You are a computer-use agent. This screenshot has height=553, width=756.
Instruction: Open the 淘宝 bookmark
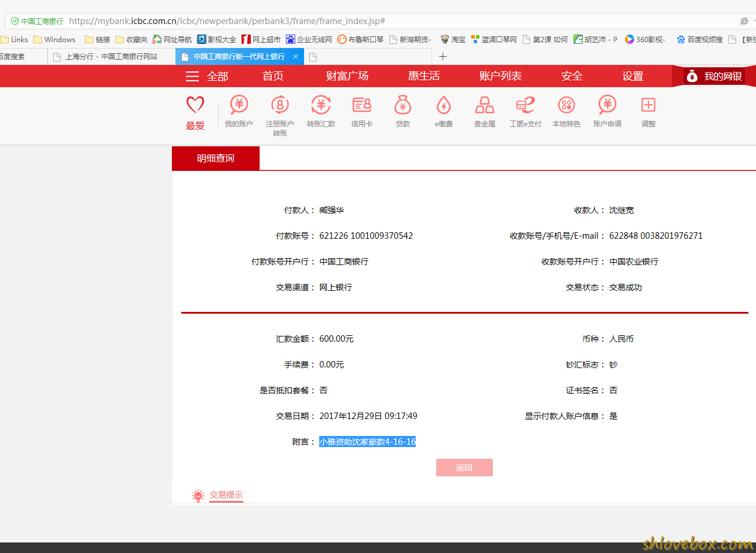click(x=453, y=40)
